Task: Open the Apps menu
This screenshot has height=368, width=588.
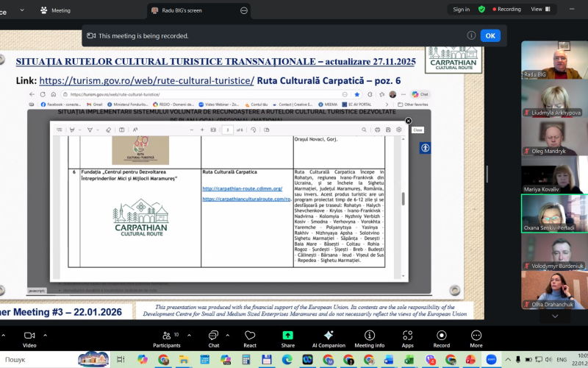Action: pos(407,337)
